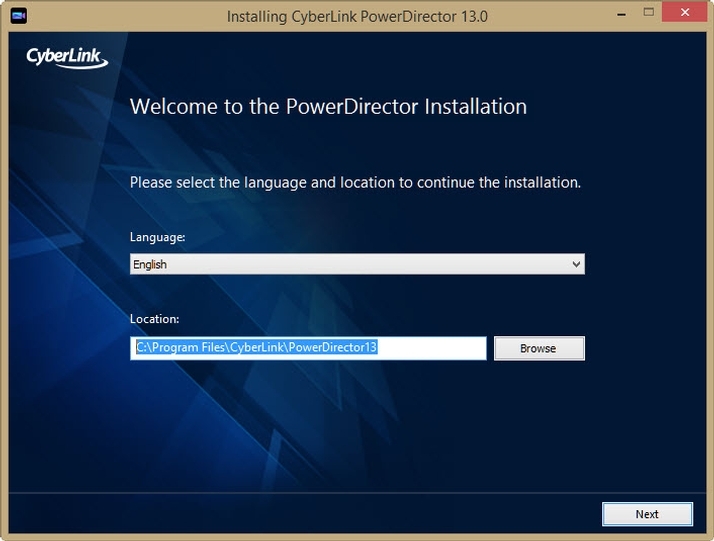This screenshot has height=541, width=714.
Task: Click the title bar text Installing CyberLink PowerDirector 13.0
Action: click(x=355, y=16)
